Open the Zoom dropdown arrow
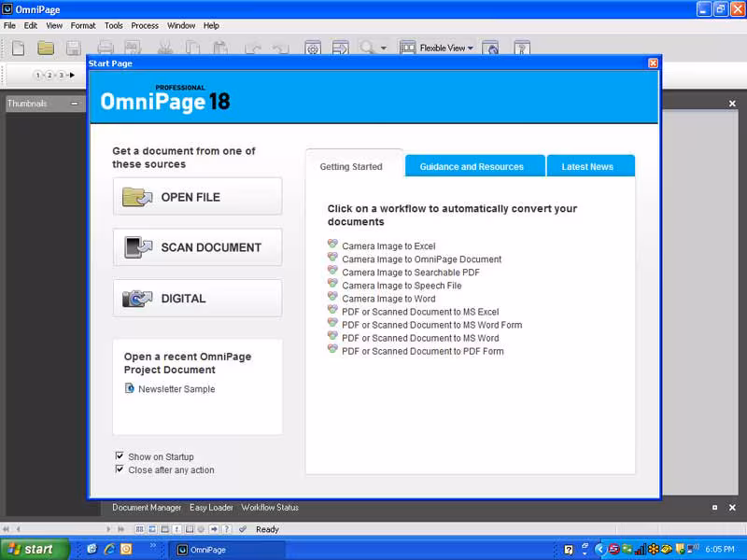747x560 pixels. click(384, 49)
